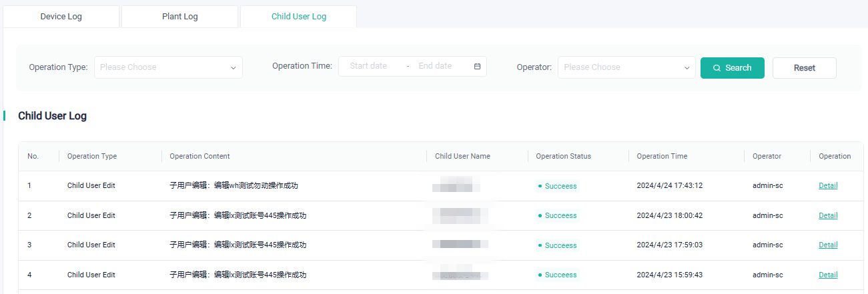Open Detail for the 17:43:12 log entry
The height and width of the screenshot is (294, 868).
[x=828, y=186]
